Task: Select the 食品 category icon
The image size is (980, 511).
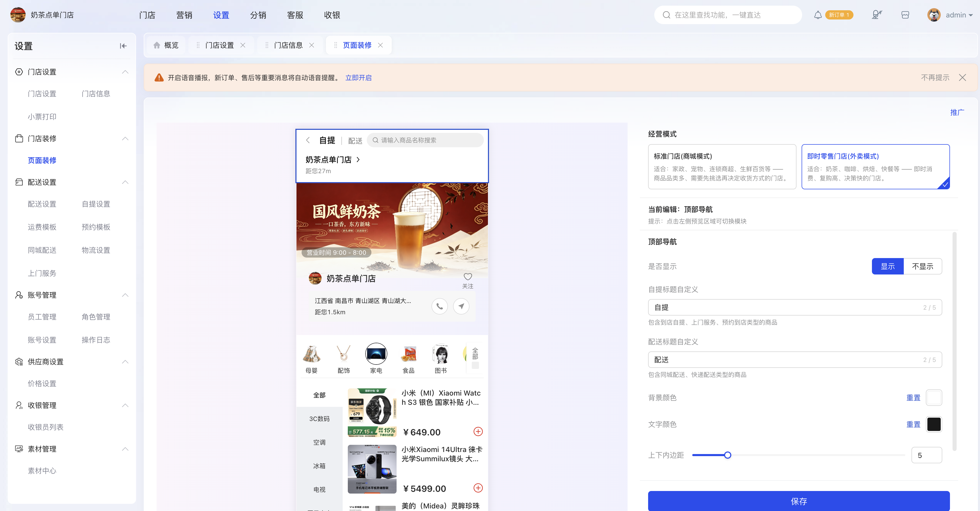Action: (408, 353)
